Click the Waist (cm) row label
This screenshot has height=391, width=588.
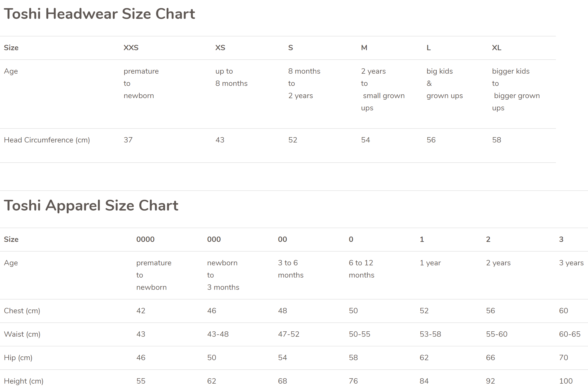point(22,334)
